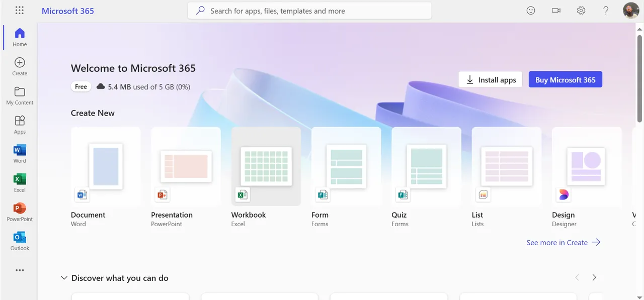Click the 'Presentation' label text
Screen dimensions: 644x300
[x=172, y=215]
